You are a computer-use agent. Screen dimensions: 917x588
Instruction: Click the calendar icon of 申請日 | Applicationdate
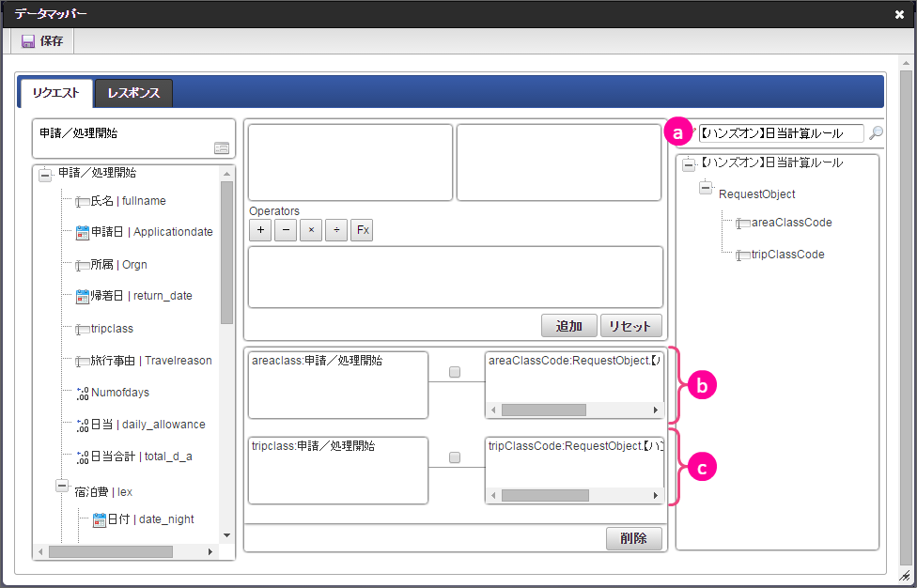point(83,233)
